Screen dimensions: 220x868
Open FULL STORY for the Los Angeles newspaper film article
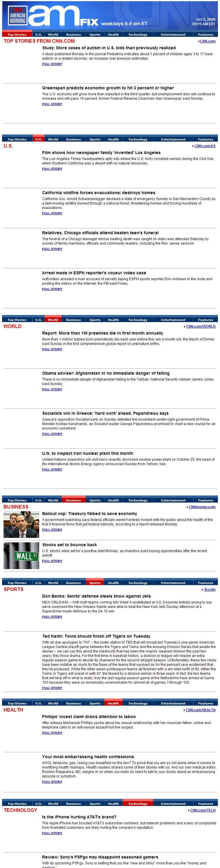click(52, 169)
